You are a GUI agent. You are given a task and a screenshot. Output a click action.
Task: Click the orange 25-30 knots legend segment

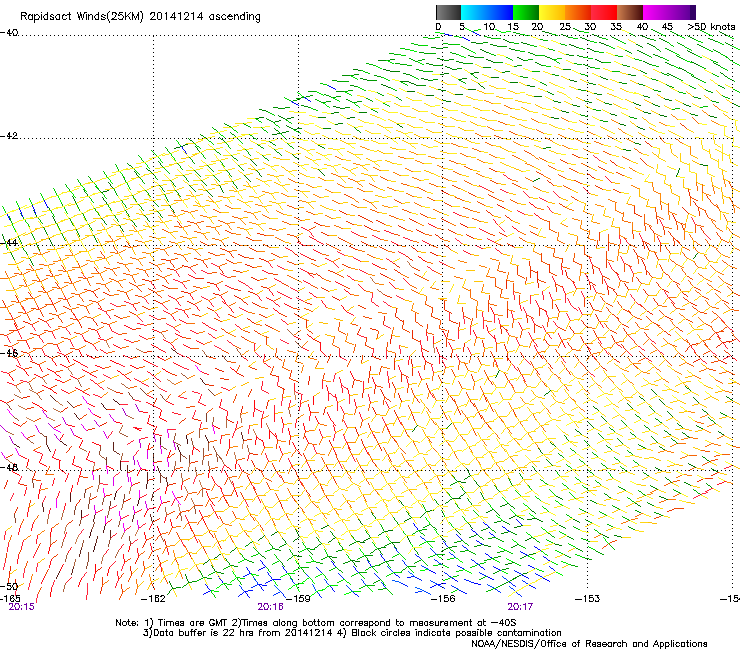point(578,12)
